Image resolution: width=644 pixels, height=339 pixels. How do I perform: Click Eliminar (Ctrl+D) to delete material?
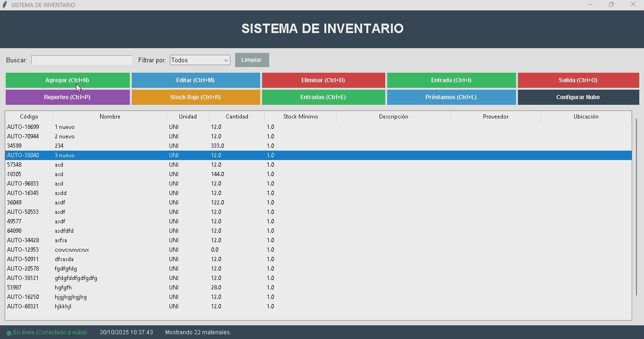323,80
